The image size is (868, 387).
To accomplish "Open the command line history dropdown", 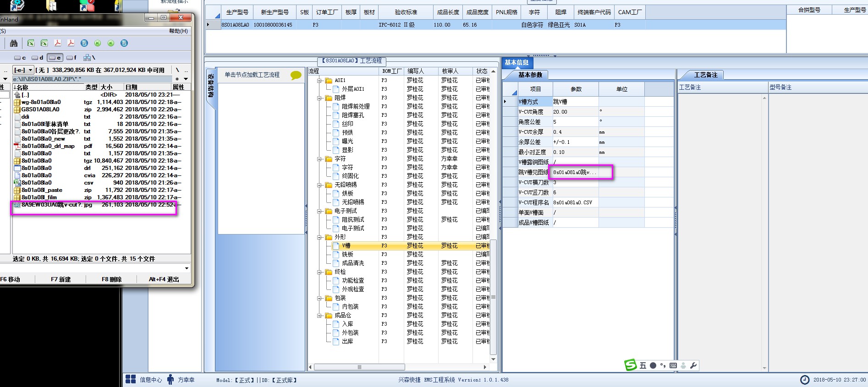I will tap(187, 268).
